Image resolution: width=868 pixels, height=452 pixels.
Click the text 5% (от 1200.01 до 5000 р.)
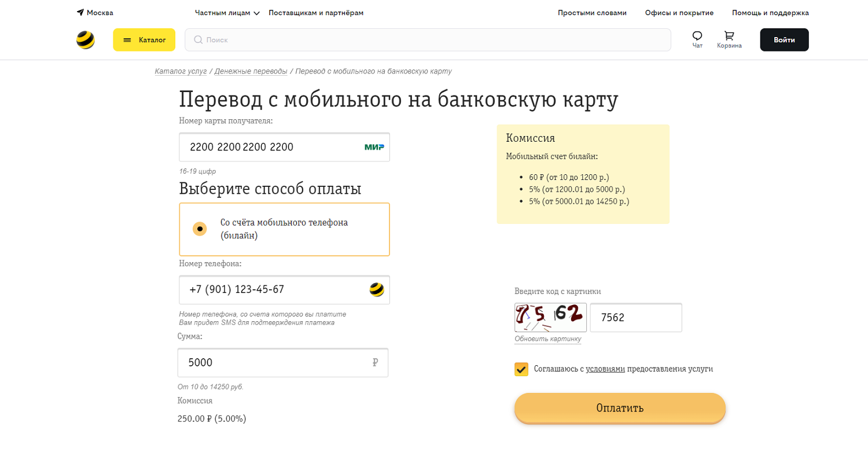[x=577, y=189]
